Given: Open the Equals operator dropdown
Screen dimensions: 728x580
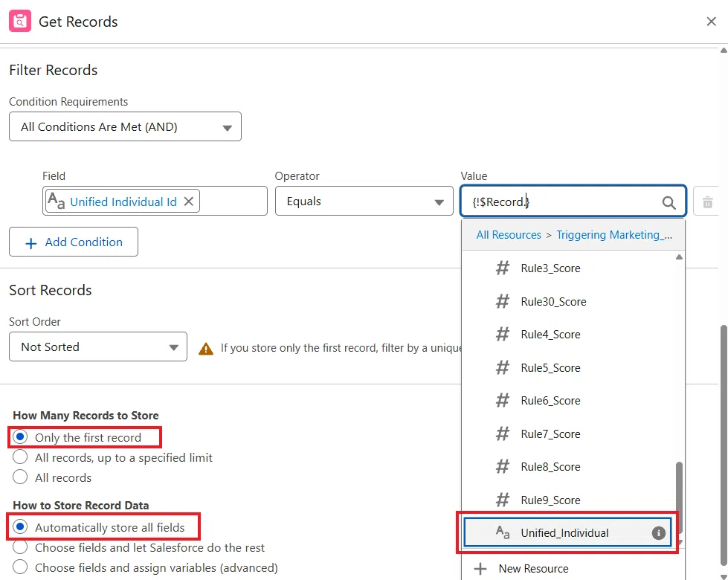Looking at the screenshot, I should click(x=364, y=201).
